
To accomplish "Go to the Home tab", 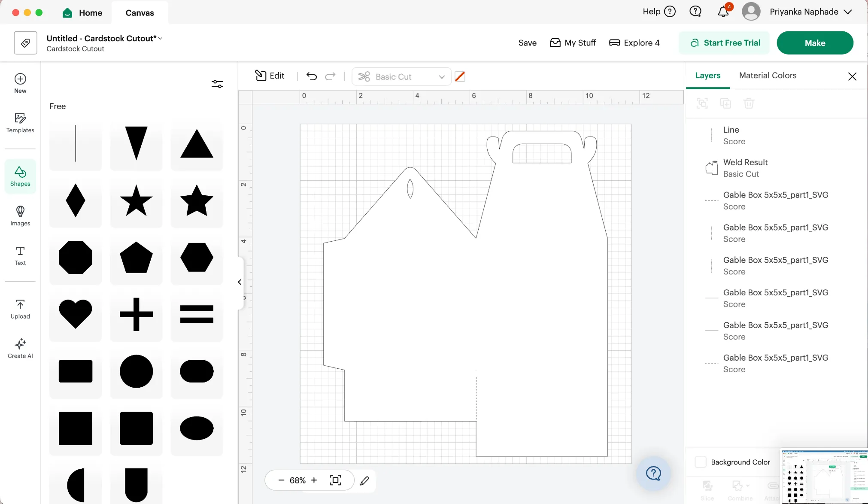I will [x=82, y=13].
